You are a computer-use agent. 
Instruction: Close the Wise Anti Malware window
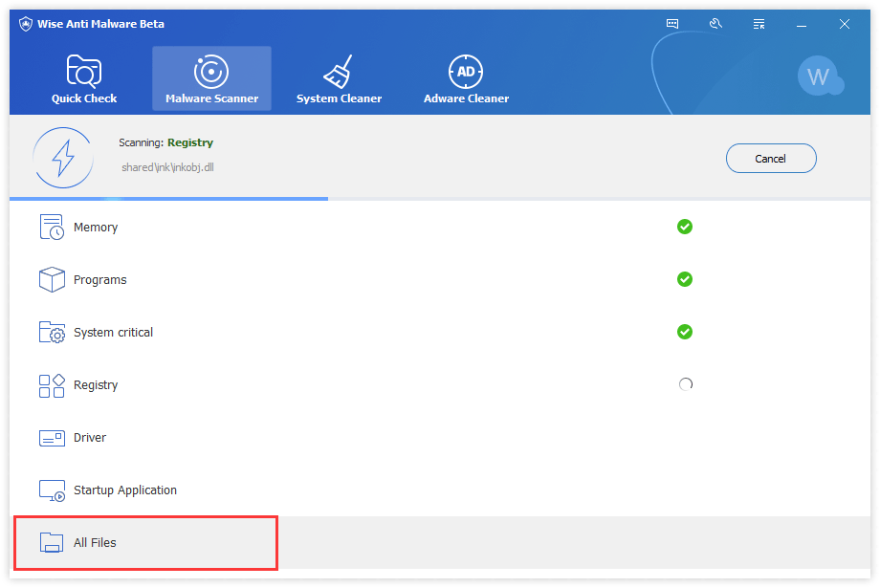click(x=844, y=24)
